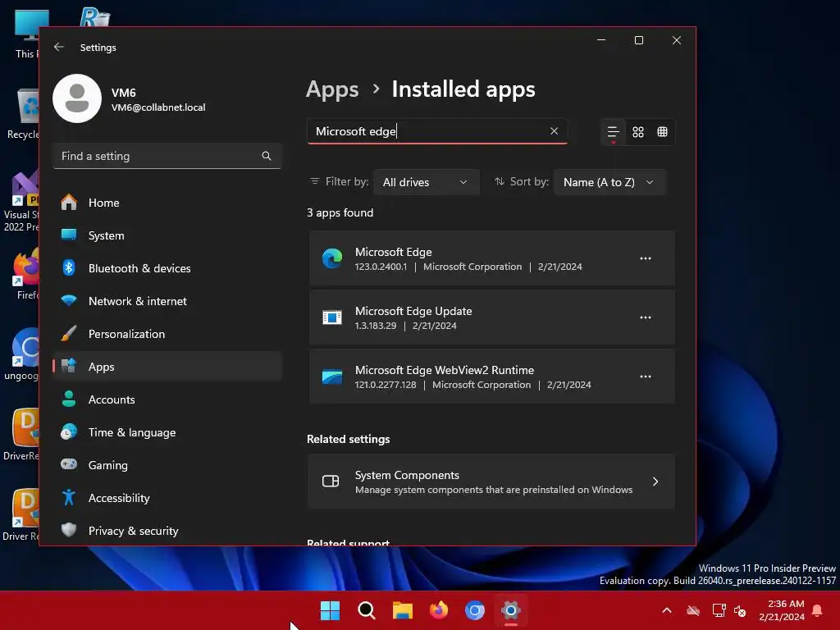Open System settings category

(167, 235)
